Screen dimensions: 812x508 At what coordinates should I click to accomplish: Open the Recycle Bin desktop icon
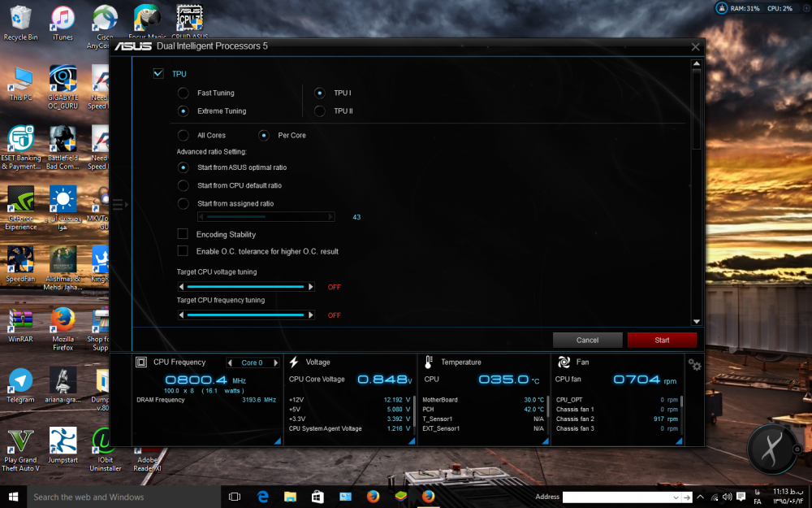point(21,24)
